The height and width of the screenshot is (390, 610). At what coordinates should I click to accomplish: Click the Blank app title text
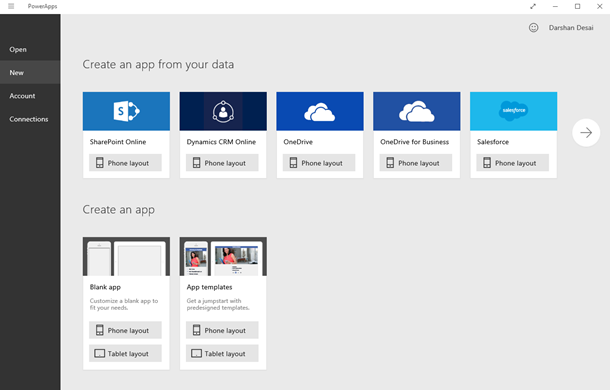[105, 287]
